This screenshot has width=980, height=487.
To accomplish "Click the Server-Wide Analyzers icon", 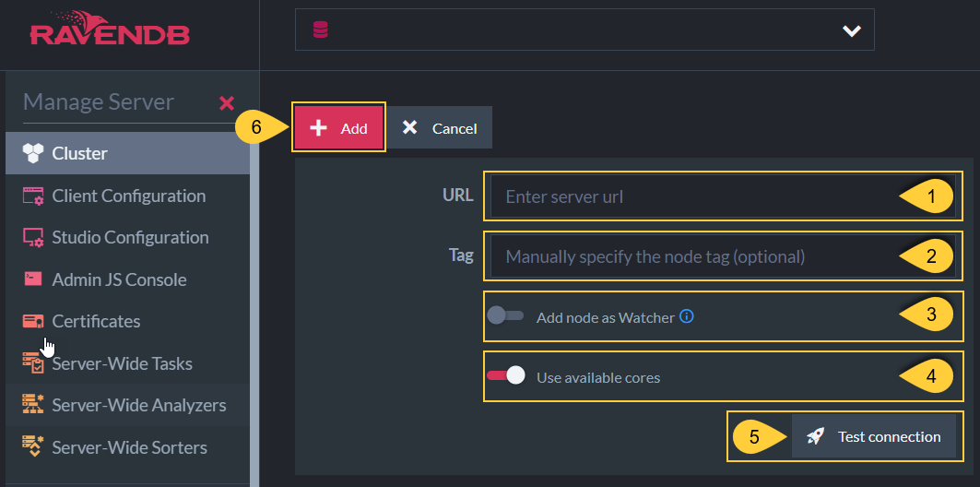I will point(33,405).
